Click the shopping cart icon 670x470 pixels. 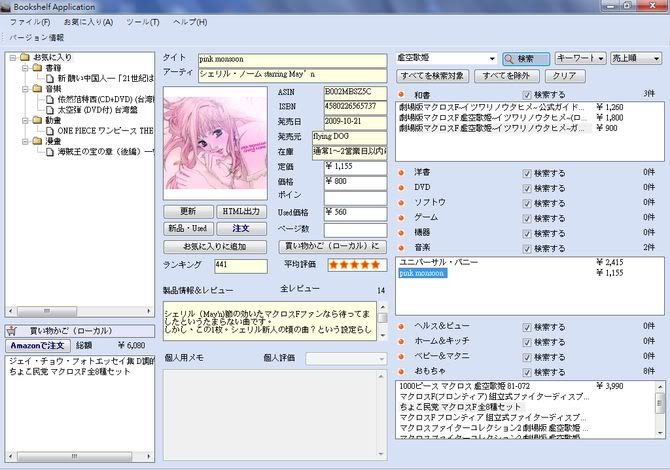[12, 331]
